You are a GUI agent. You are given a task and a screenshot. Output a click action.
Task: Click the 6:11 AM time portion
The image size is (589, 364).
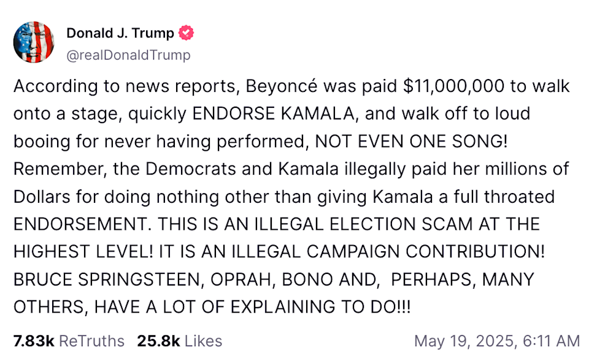[x=551, y=341]
